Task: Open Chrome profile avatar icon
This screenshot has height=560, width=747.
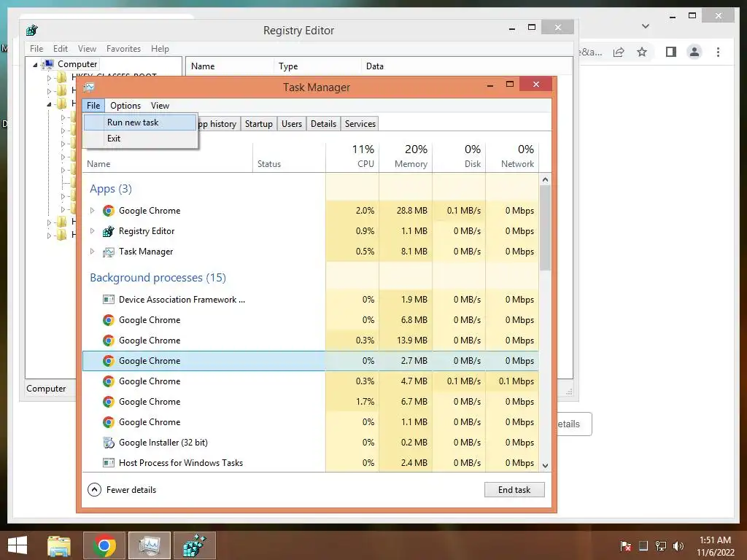Action: [694, 52]
